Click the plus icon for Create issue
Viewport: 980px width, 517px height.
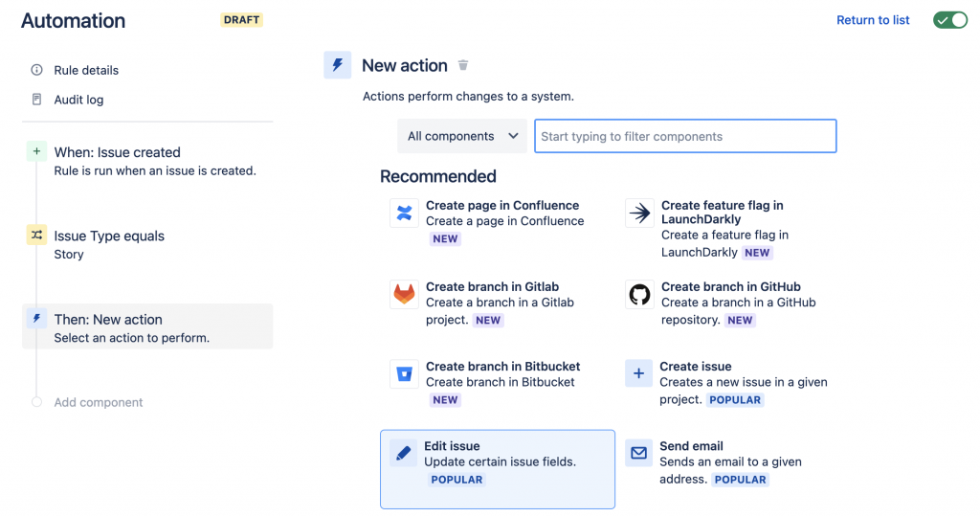pos(638,373)
